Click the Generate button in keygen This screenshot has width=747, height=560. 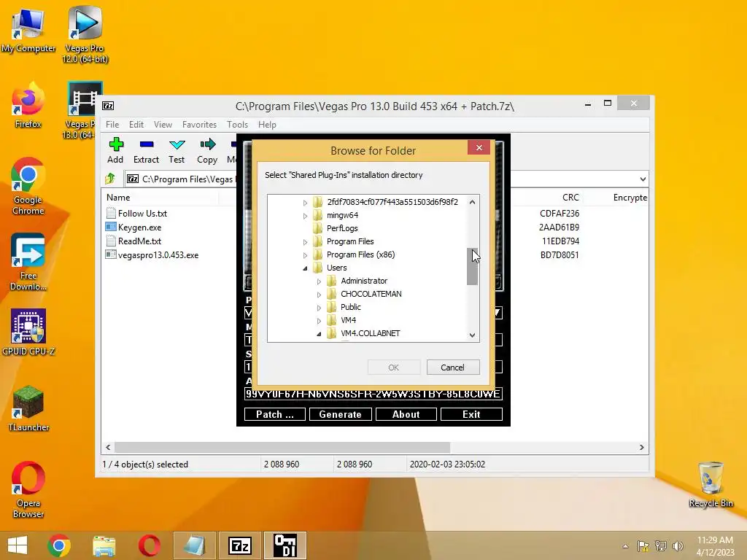tap(340, 414)
